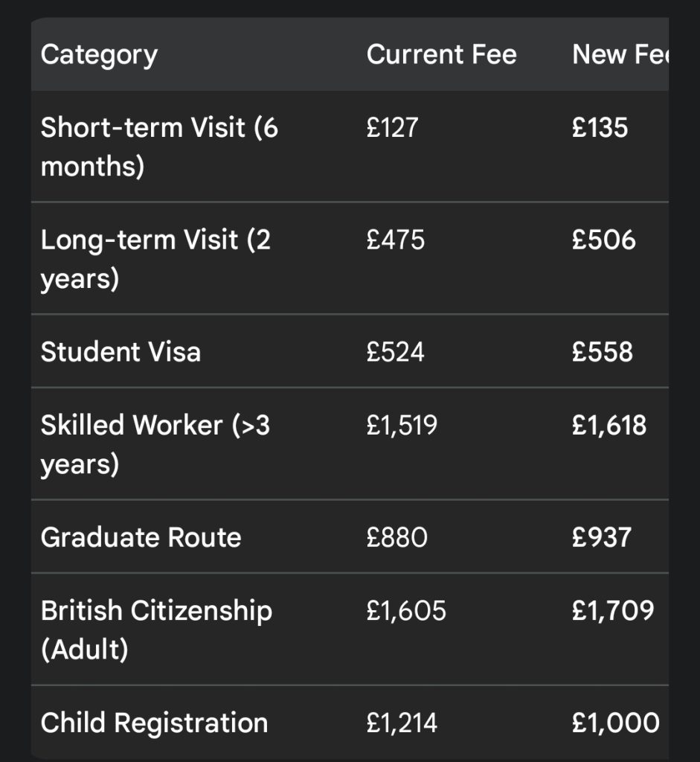Click the £506 new fee value
This screenshot has width=700, height=762.
[604, 240]
